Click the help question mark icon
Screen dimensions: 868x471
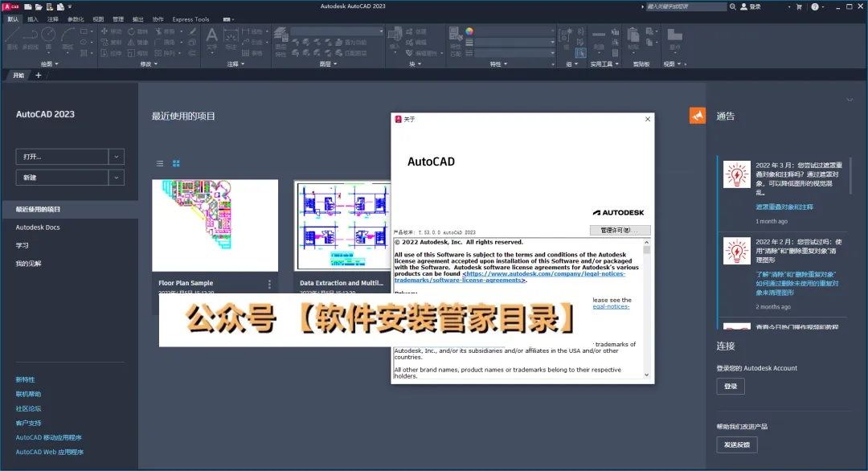click(x=815, y=6)
